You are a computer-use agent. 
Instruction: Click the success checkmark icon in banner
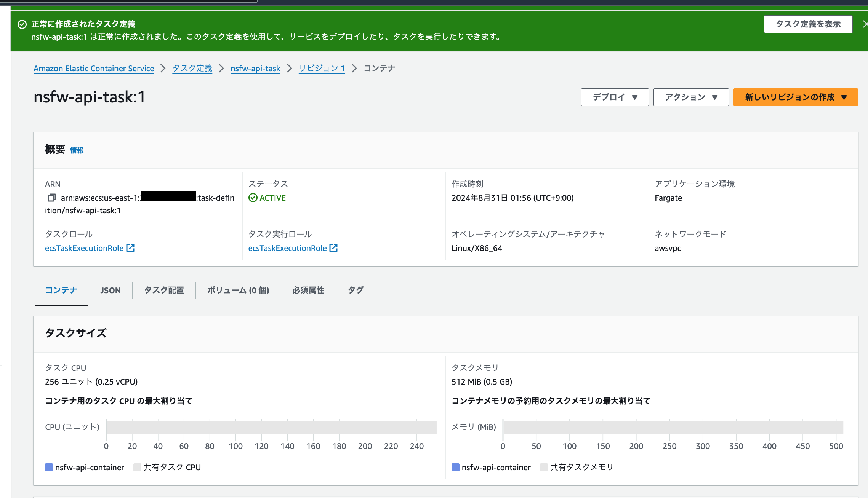click(22, 24)
